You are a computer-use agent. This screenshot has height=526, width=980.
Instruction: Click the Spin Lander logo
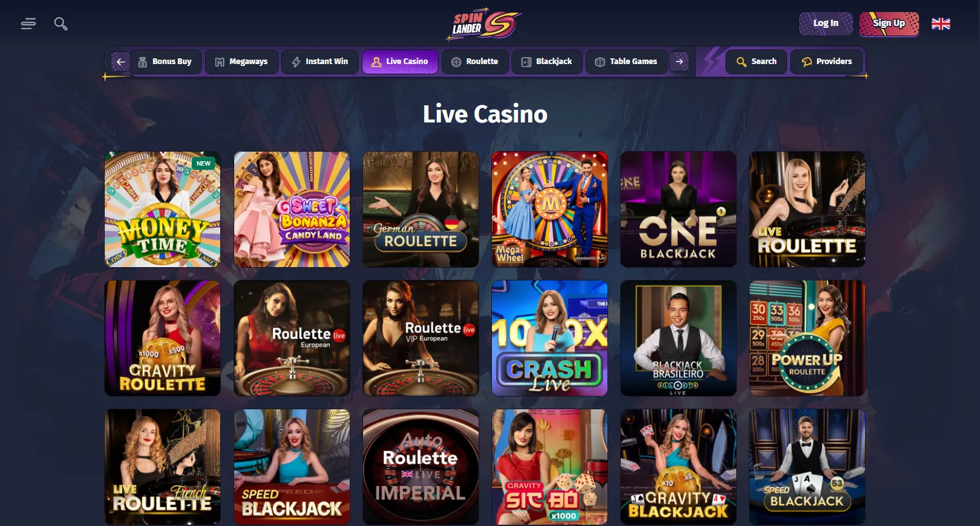pos(486,24)
